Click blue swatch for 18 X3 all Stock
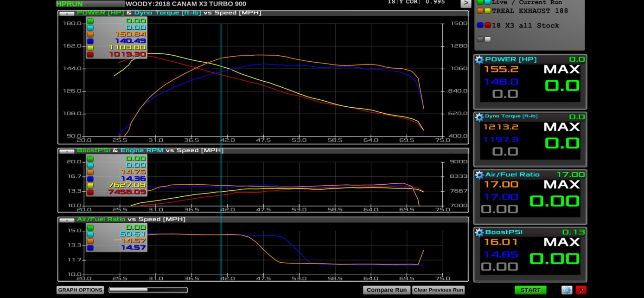 [480, 26]
